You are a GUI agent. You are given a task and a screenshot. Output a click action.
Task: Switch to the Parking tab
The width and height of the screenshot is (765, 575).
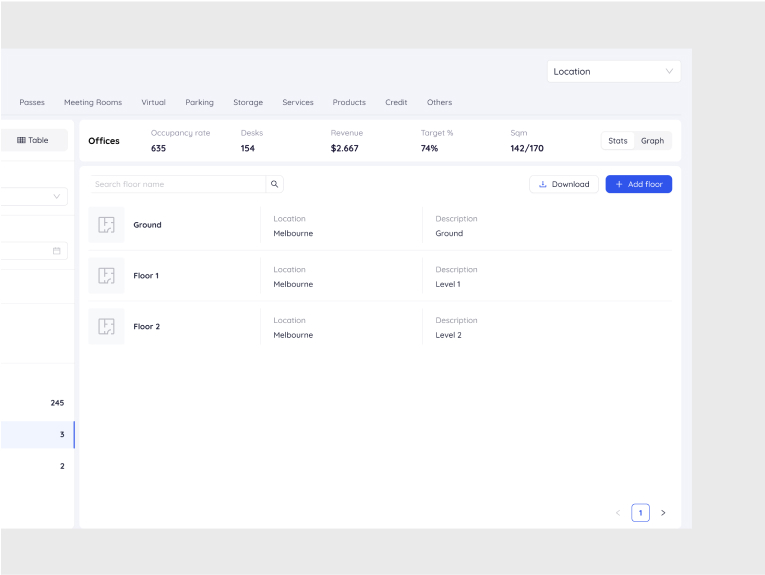point(199,102)
